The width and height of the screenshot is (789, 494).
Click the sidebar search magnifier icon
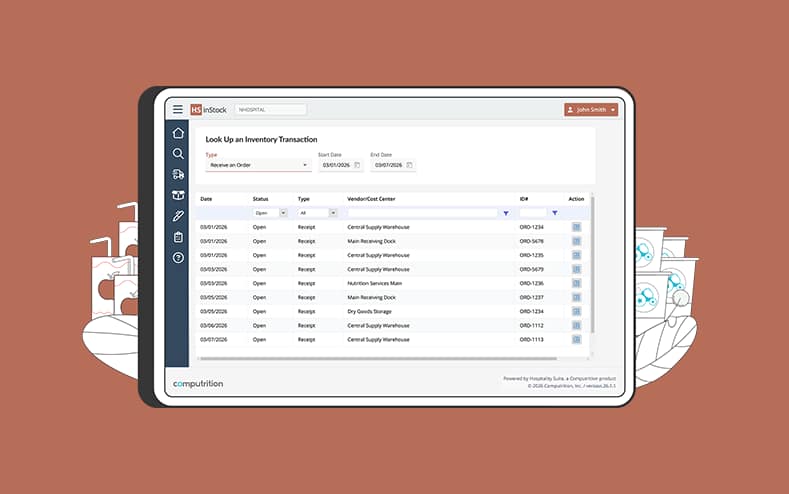click(178, 154)
